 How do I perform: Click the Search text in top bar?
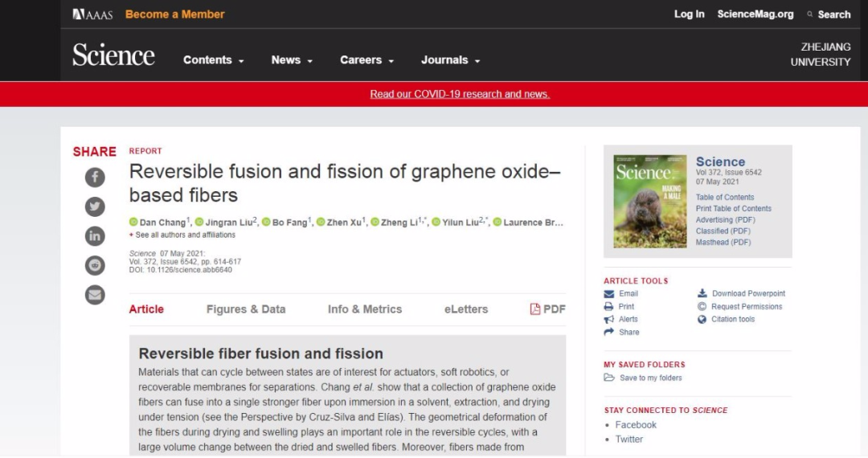tap(834, 15)
